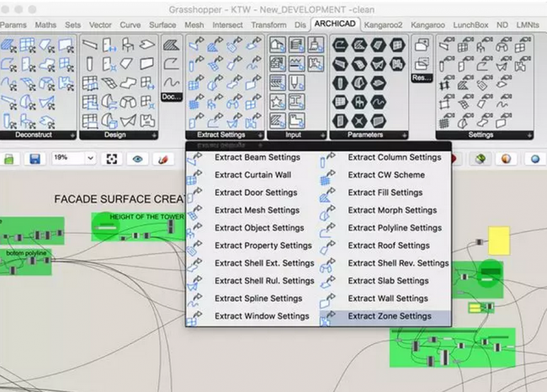Click the save file icon in canvas toolbar
The image size is (547, 392).
[35, 158]
